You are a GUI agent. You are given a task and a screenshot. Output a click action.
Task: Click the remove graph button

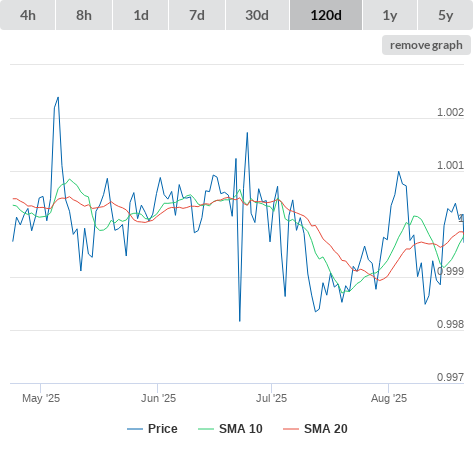click(x=426, y=45)
